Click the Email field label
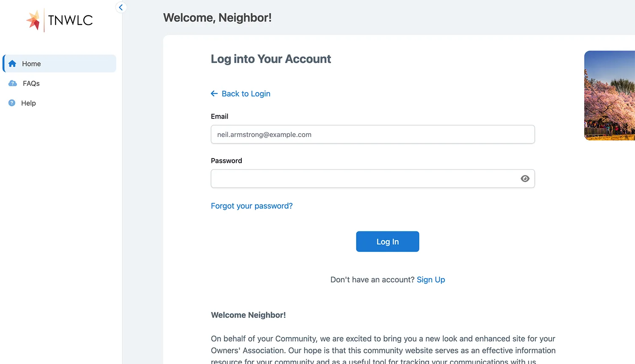635x364 pixels. pos(219,116)
